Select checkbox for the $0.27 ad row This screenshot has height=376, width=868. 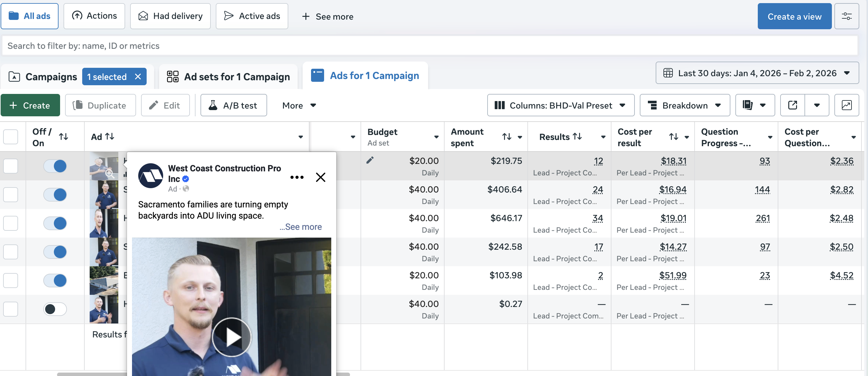pyautogui.click(x=11, y=309)
